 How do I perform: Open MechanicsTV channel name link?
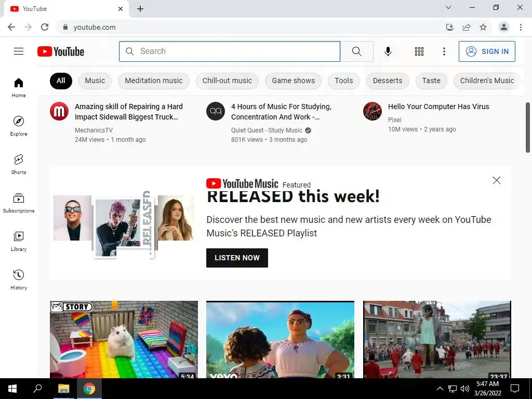point(94,130)
